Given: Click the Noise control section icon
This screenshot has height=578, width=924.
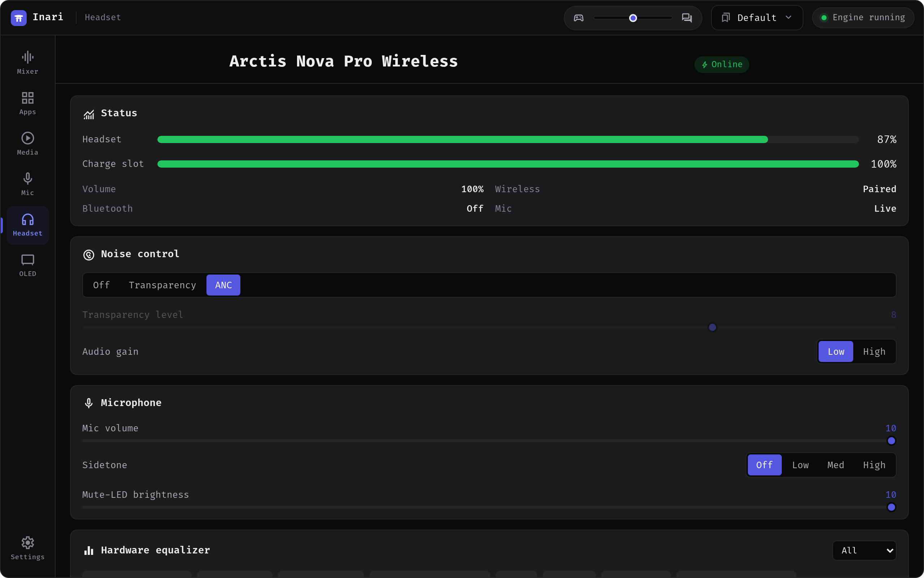Looking at the screenshot, I should [88, 255].
